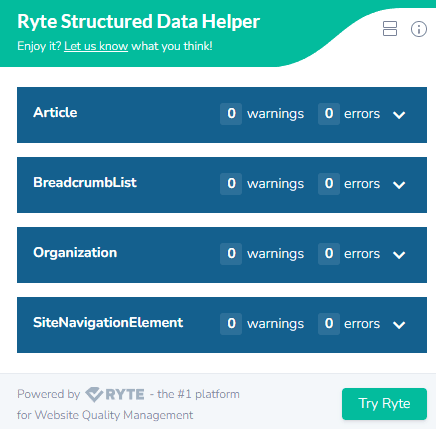436x429 pixels.
Task: Select the SiteNavigationElement heading text
Action: coord(108,323)
